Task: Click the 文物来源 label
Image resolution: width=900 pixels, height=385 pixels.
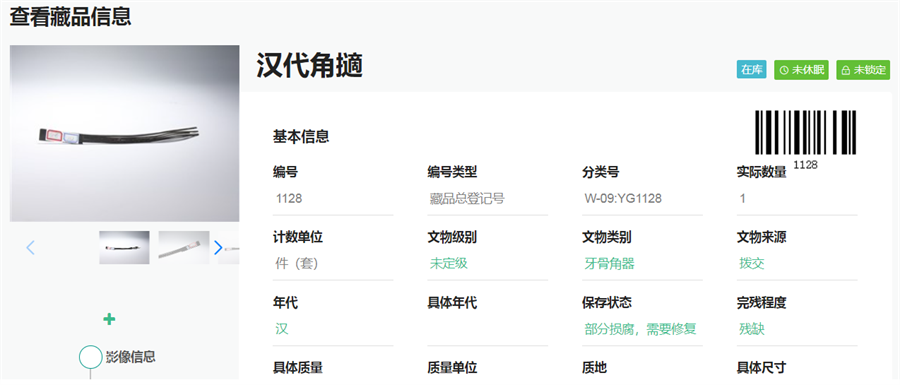Action: (x=762, y=238)
